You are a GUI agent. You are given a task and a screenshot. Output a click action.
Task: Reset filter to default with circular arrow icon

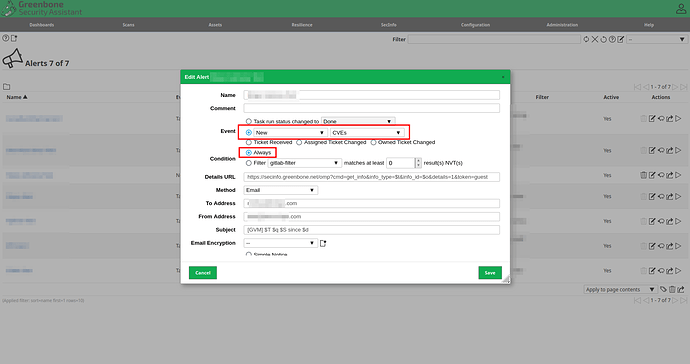(x=603, y=39)
